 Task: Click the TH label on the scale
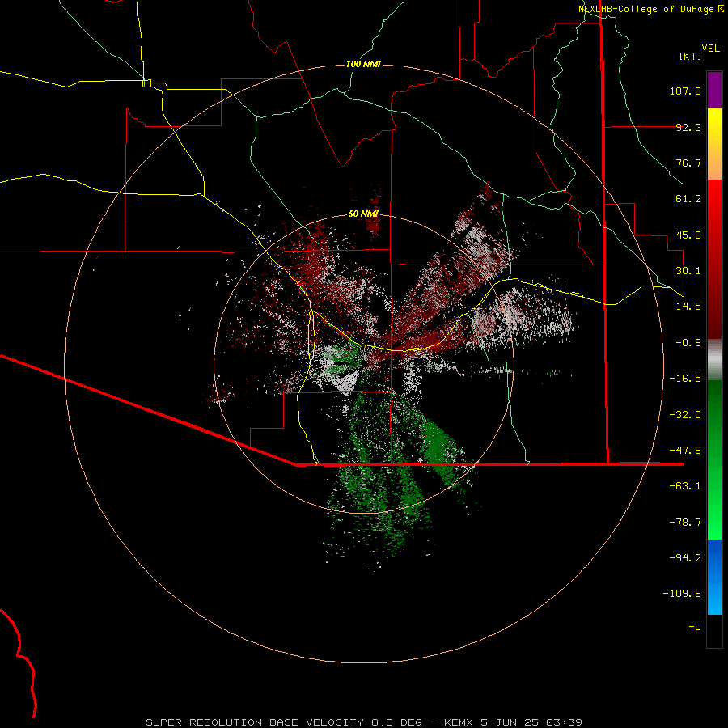(x=695, y=630)
